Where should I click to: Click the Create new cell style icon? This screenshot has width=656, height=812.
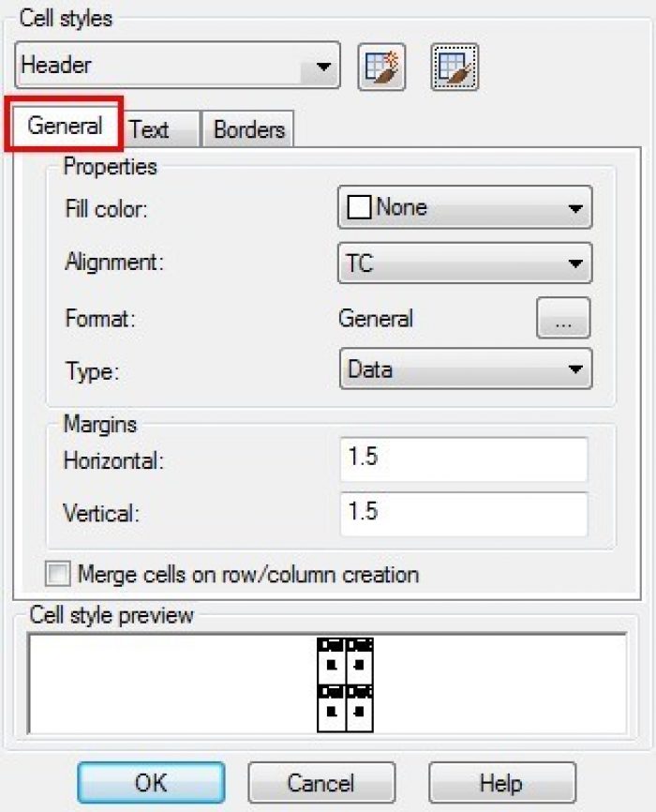pyautogui.click(x=381, y=68)
